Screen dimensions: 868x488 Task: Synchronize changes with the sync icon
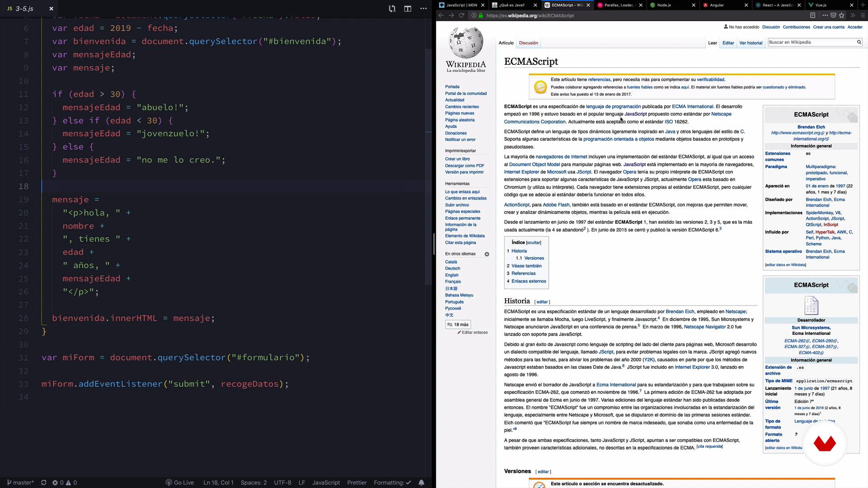tap(44, 483)
